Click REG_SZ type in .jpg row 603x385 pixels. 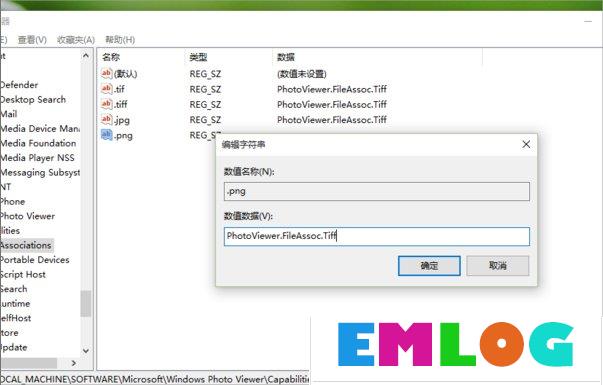[x=205, y=120]
